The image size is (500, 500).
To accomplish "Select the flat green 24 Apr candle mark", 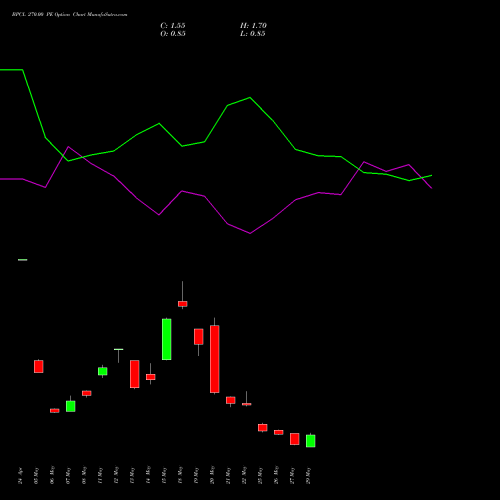I will click(23, 260).
